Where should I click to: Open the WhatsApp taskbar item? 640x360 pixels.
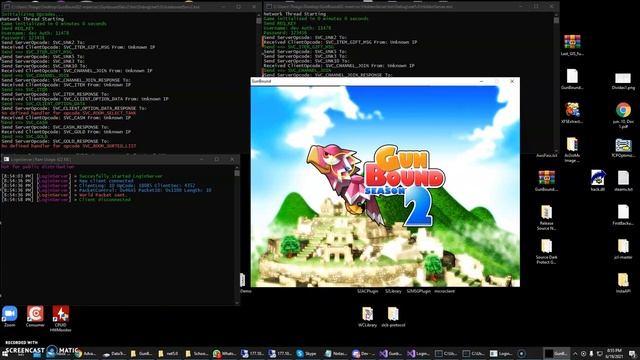pos(224,353)
